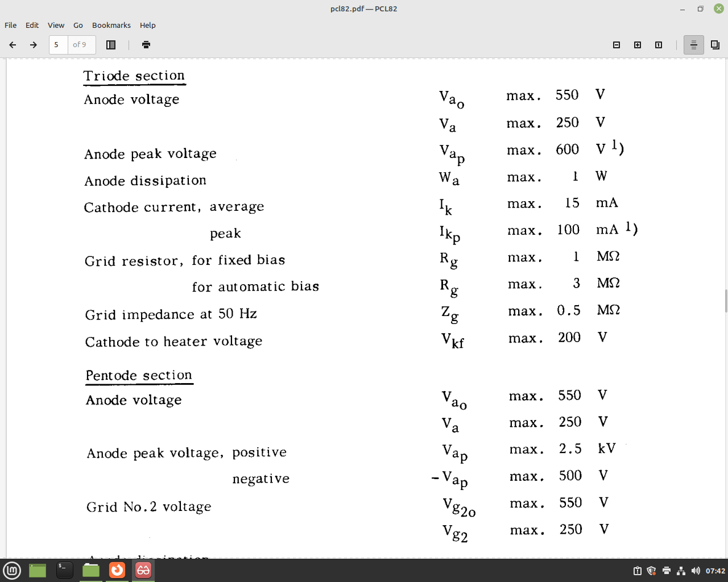Viewport: 728px width, 582px height.
Task: Toggle dual page view
Action: (x=715, y=45)
